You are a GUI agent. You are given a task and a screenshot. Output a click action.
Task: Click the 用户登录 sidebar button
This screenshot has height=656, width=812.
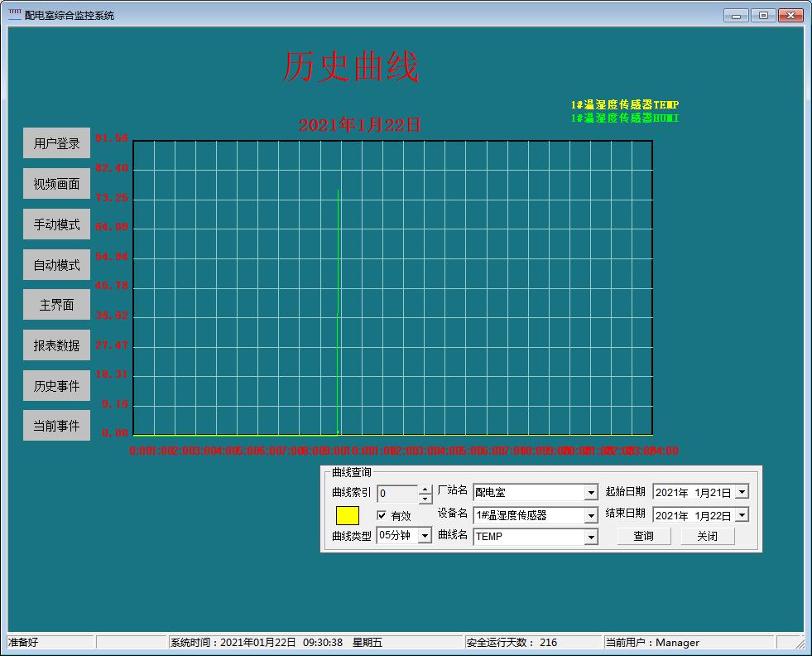click(56, 143)
